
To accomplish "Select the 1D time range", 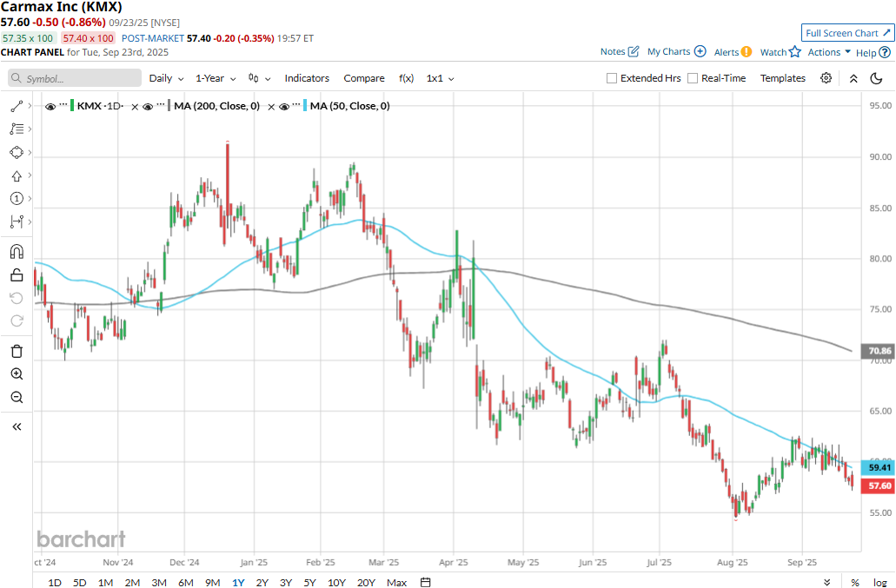I will [54, 582].
